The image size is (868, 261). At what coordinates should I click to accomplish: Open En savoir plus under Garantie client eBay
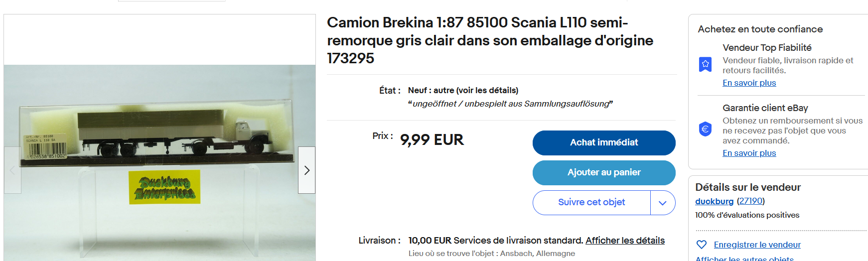tap(749, 153)
